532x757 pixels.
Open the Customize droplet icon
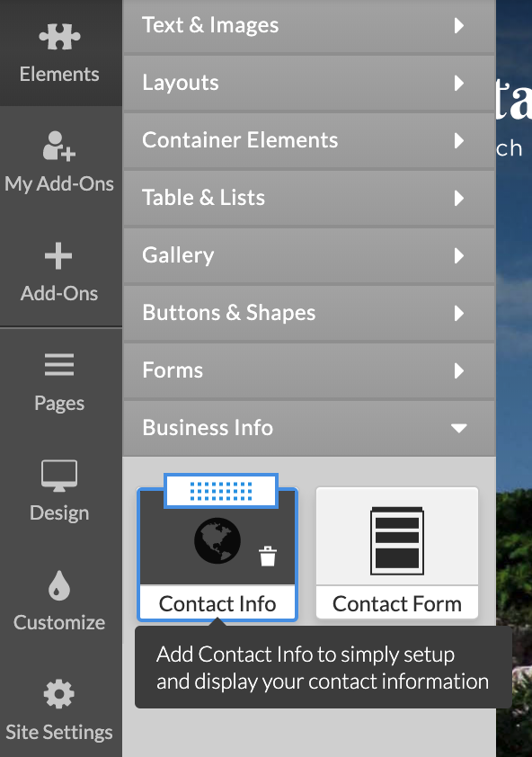(x=59, y=585)
